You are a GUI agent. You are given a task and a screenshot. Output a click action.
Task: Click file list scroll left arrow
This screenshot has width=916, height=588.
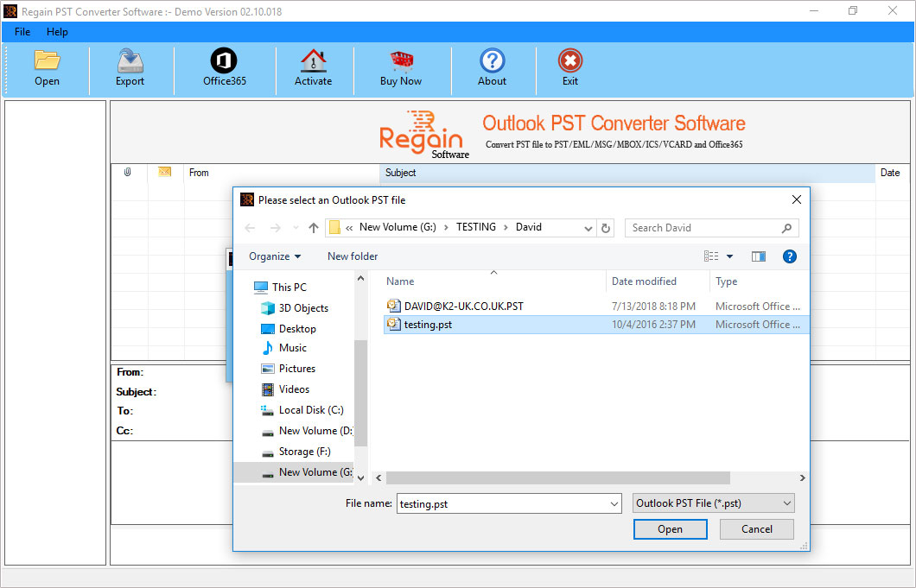(x=378, y=478)
